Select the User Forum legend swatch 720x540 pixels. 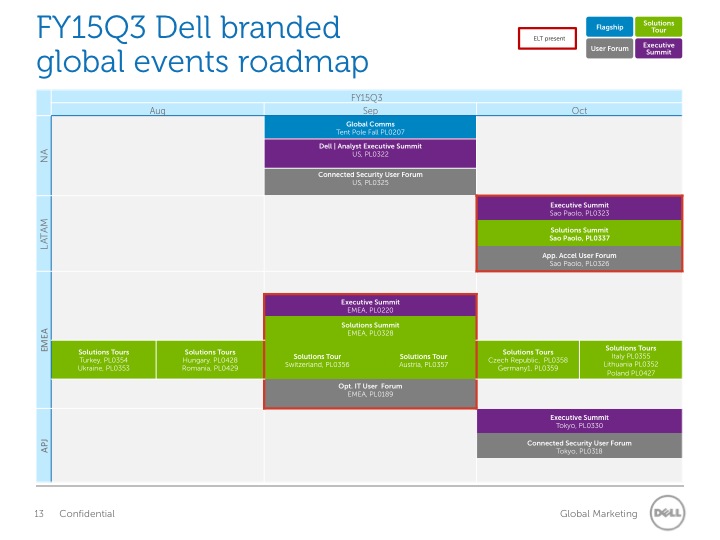tap(609, 48)
